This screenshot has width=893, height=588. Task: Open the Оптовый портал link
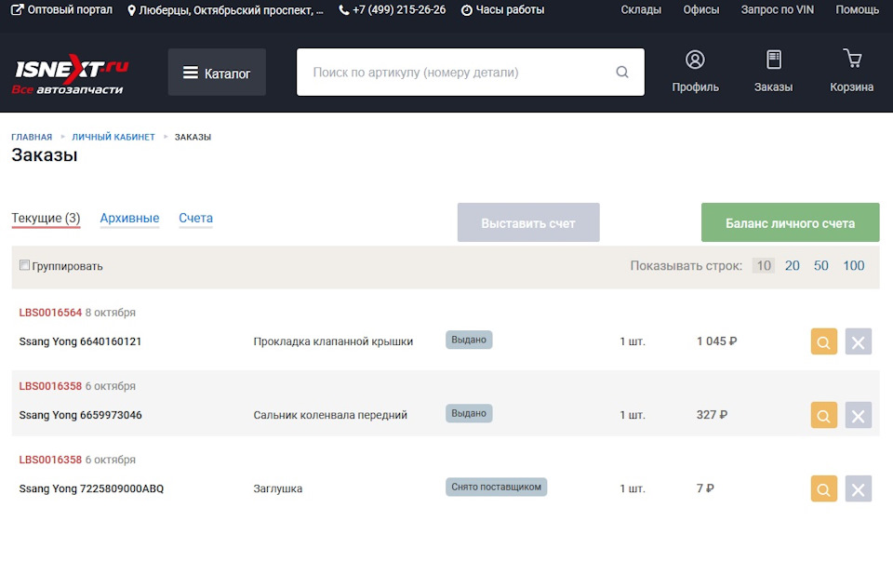pos(62,10)
